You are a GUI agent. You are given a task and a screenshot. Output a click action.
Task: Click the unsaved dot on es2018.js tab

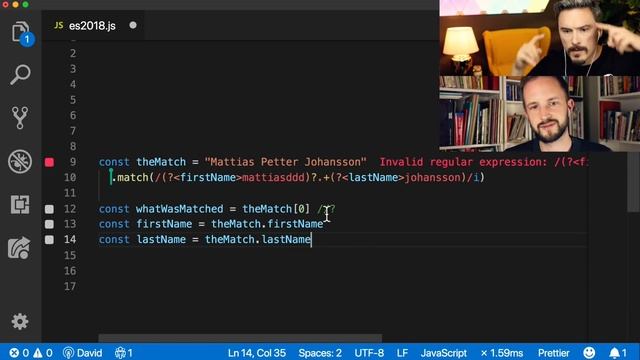[133, 25]
